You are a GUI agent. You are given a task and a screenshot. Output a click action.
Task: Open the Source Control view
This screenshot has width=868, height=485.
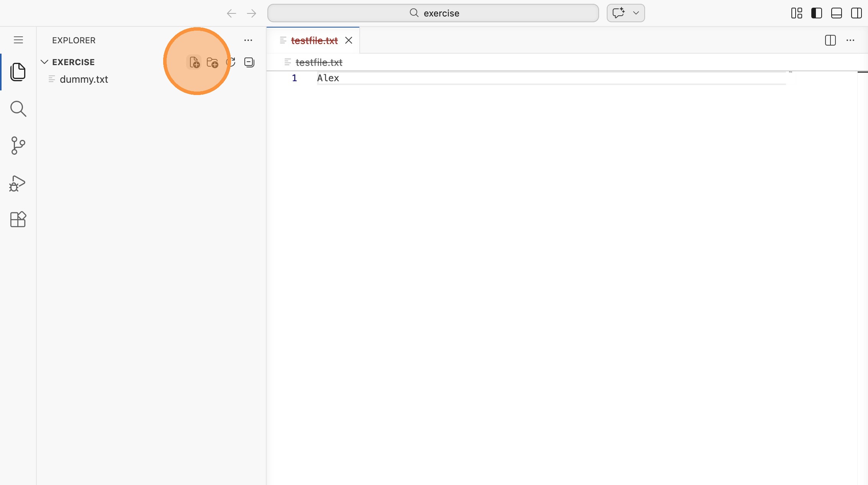point(18,146)
